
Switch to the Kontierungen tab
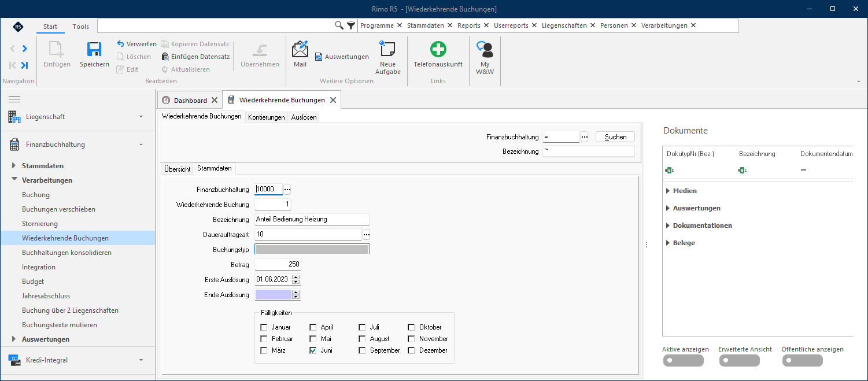[x=267, y=117]
